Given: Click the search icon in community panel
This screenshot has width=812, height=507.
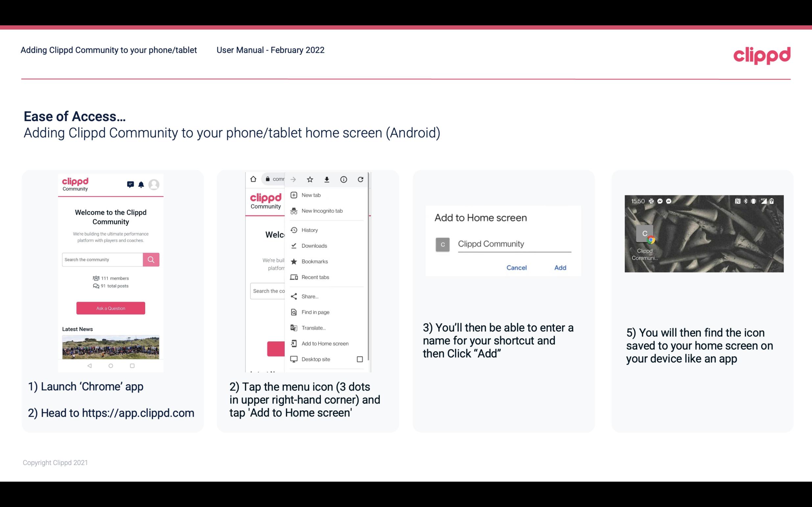Looking at the screenshot, I should point(151,259).
